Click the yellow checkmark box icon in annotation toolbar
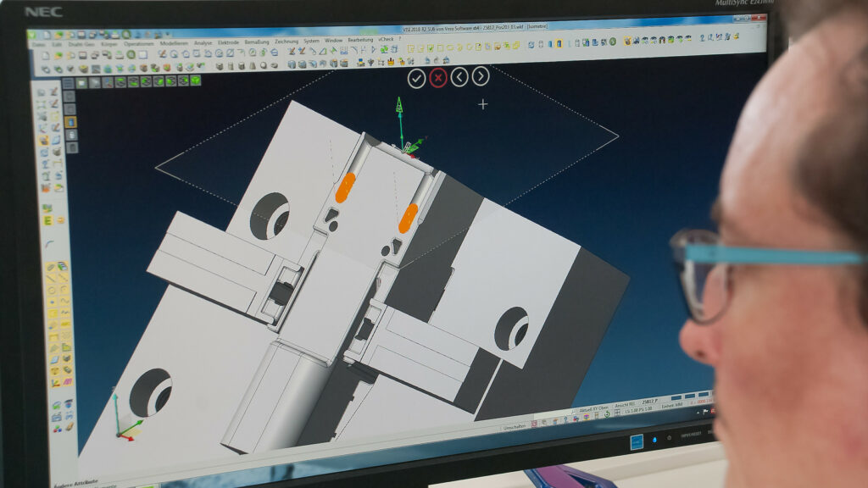The image size is (868, 488). click(x=431, y=48)
